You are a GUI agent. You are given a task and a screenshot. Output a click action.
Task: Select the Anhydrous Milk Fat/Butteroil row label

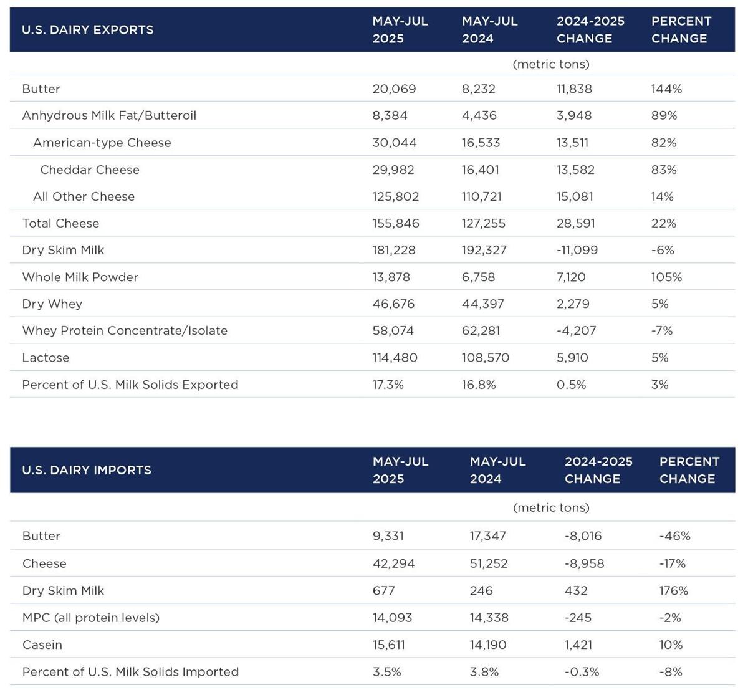pos(109,115)
